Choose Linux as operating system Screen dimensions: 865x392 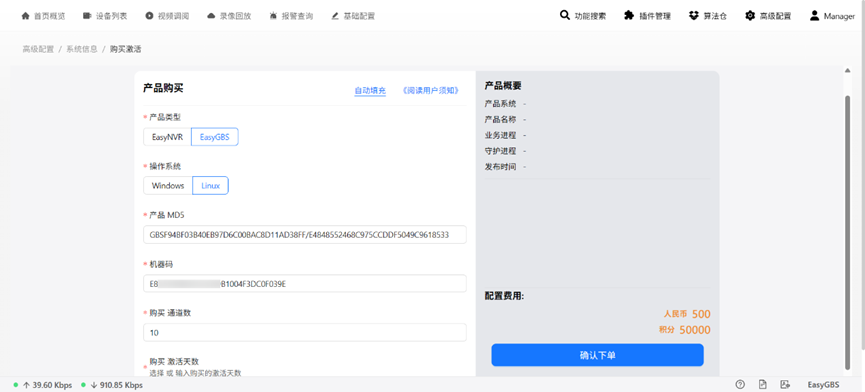(210, 186)
